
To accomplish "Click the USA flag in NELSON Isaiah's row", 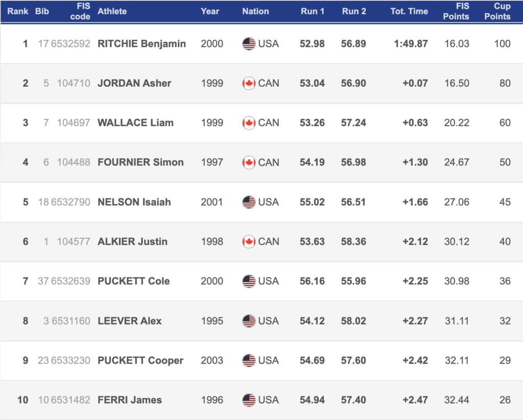I will (249, 202).
